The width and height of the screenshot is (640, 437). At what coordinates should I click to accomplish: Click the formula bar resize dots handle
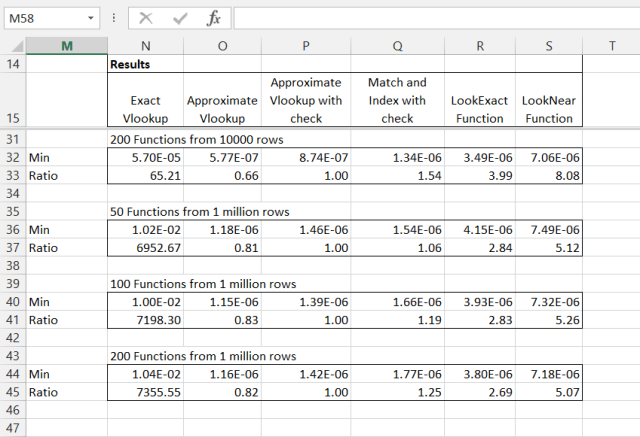114,18
